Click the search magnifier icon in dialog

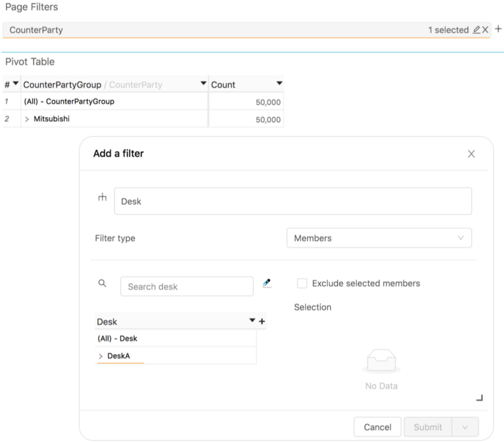102,283
